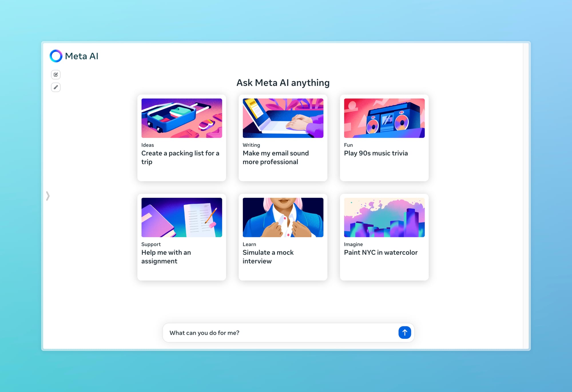Pick "Paint NYC in watercolor" prompt

381,253
